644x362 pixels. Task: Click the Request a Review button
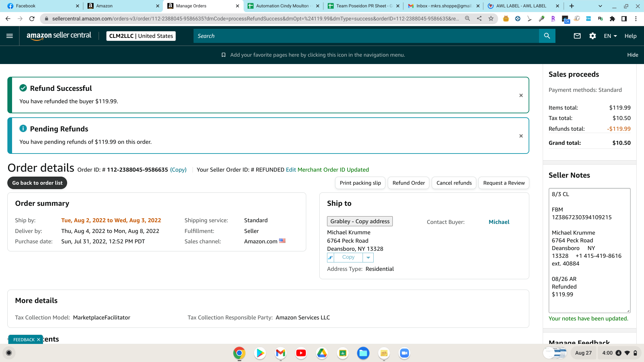point(504,183)
